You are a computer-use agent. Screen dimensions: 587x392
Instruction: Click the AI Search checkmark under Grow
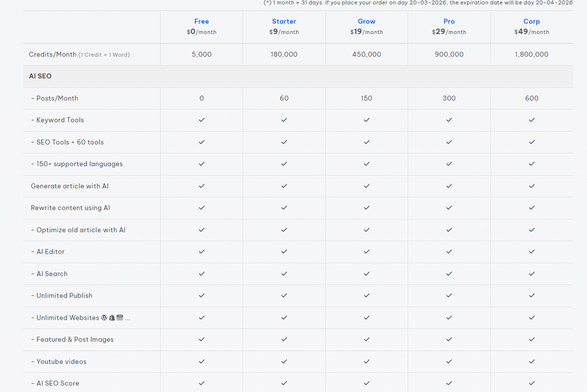coord(366,273)
